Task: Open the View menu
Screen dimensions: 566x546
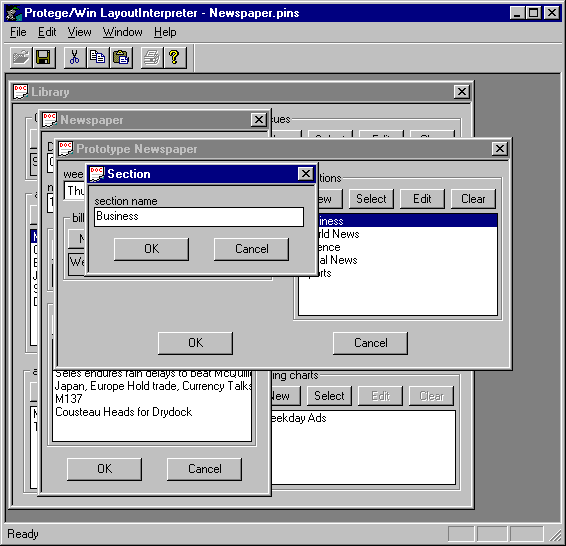Action: [79, 32]
